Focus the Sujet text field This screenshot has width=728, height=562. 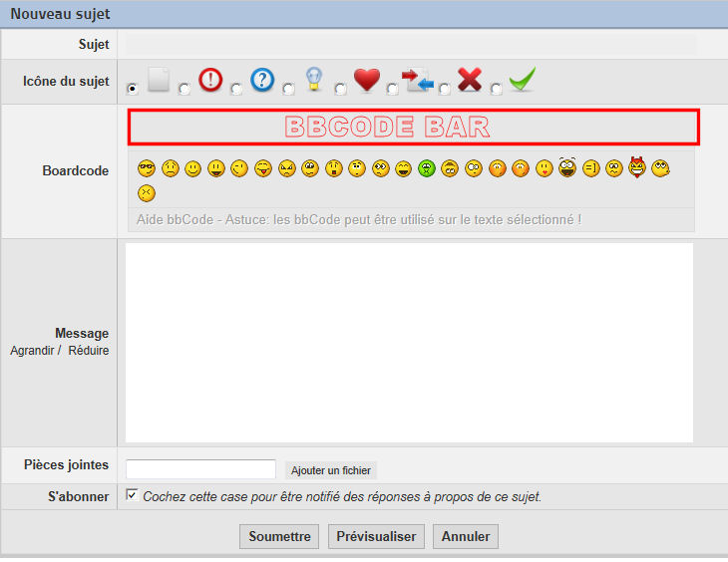click(x=411, y=45)
